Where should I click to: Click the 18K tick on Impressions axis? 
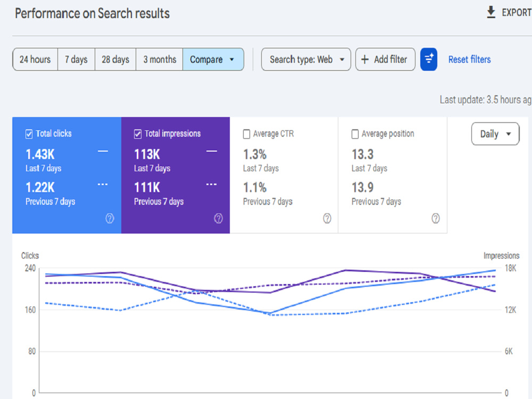pyautogui.click(x=510, y=268)
